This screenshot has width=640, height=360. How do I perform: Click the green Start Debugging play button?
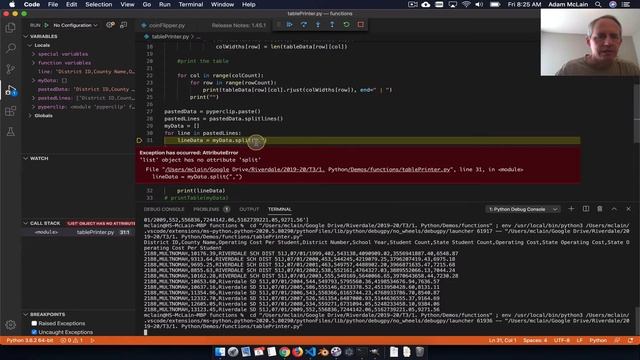47,25
